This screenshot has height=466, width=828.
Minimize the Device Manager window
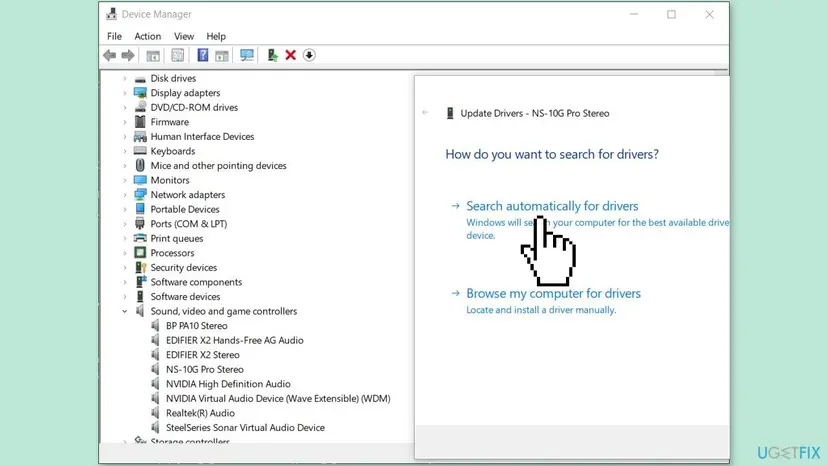tap(634, 14)
